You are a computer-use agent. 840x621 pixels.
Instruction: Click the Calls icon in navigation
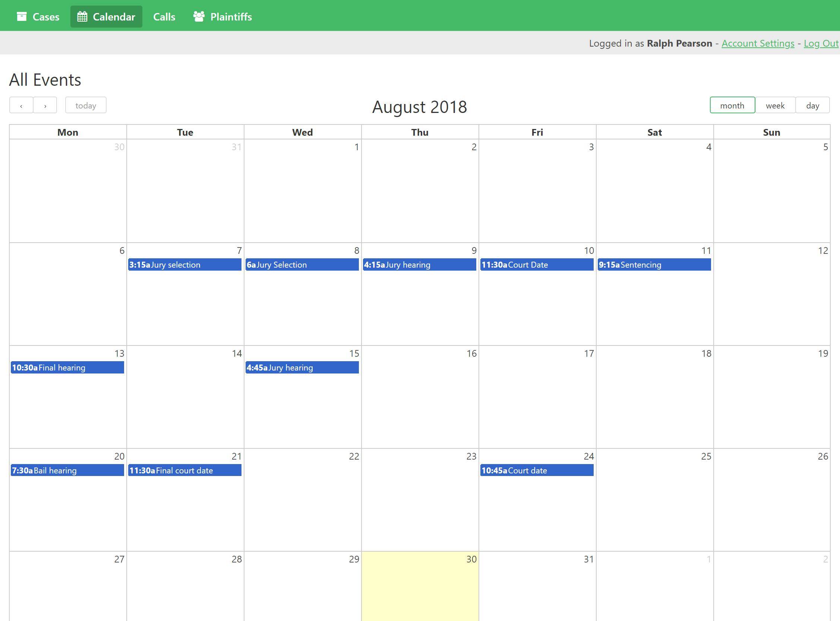pos(164,16)
